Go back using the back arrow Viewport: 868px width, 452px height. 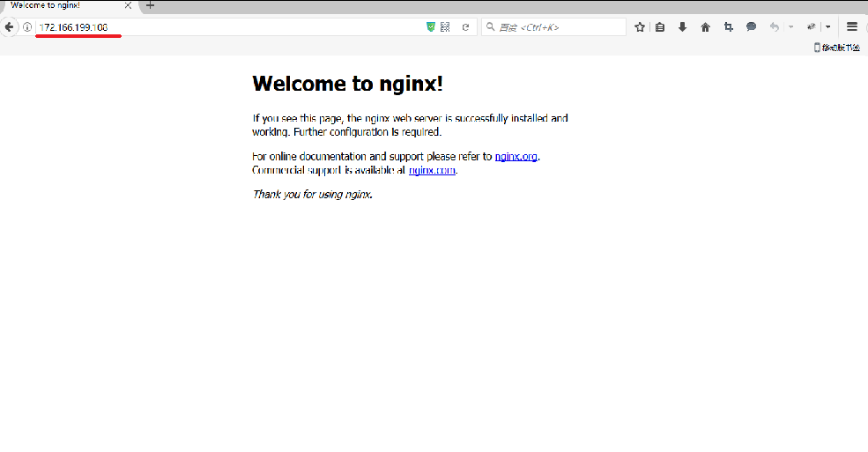(x=9, y=26)
